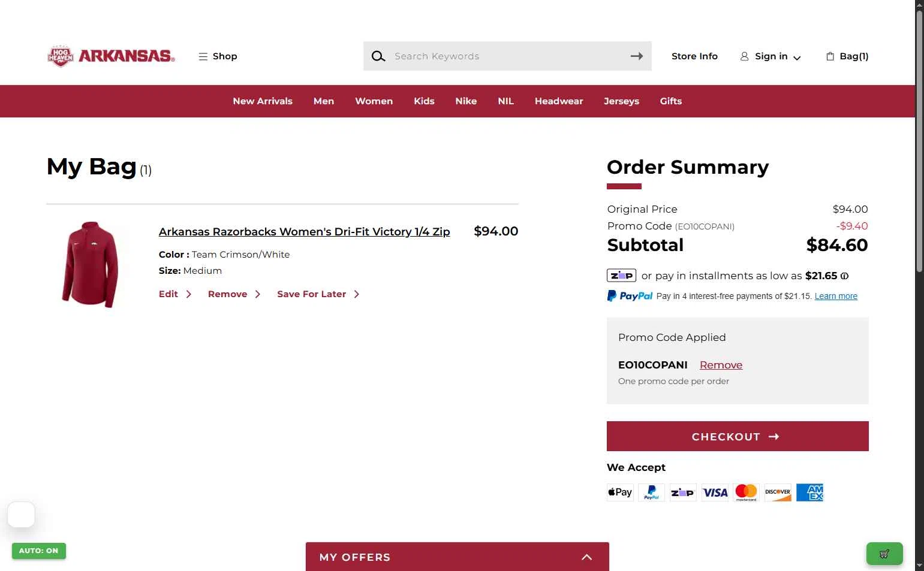The width and height of the screenshot is (924, 571).
Task: Select the $84.60 subtotal amount
Action: point(837,245)
